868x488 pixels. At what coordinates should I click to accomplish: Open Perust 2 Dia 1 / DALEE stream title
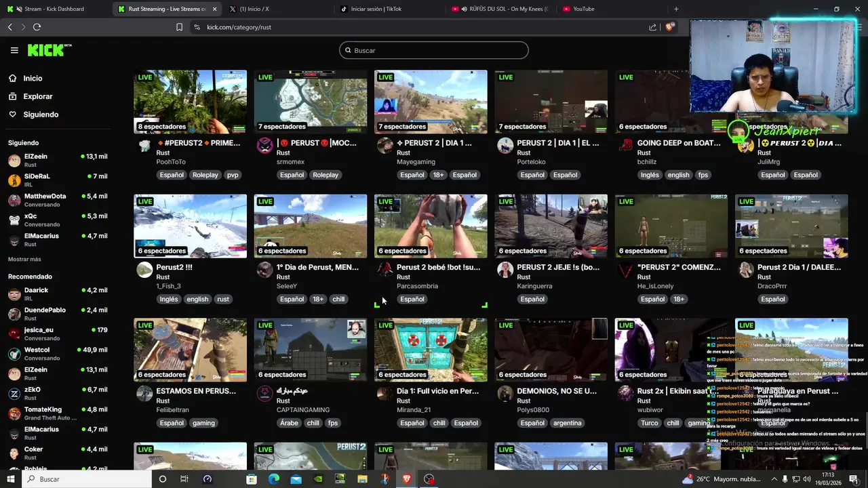799,267
